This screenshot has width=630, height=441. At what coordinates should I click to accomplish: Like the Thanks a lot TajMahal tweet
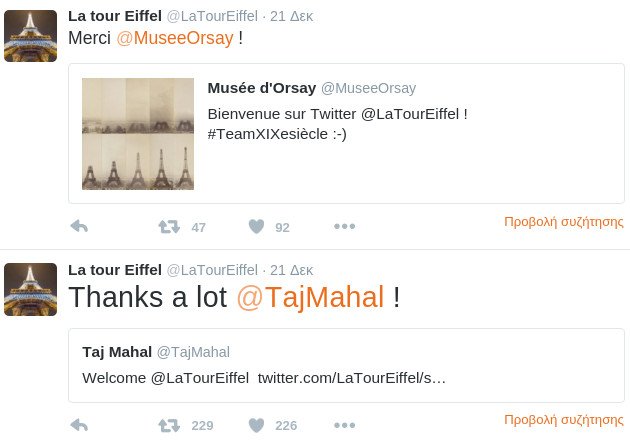pos(256,425)
